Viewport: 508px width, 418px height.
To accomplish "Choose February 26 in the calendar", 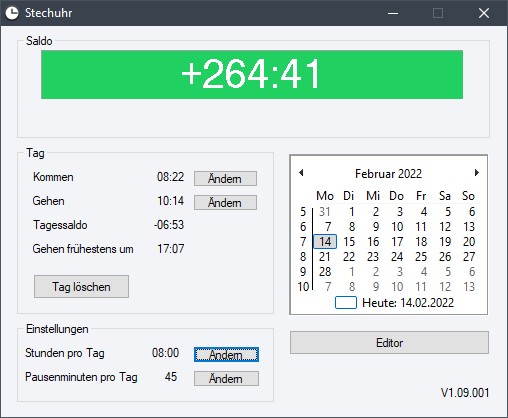I will tap(445, 257).
